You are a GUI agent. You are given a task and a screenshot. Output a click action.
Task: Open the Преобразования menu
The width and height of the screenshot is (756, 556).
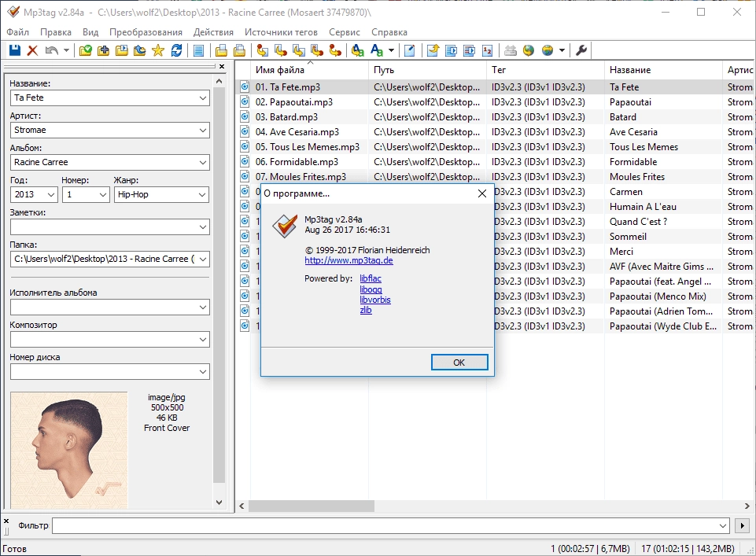[146, 32]
